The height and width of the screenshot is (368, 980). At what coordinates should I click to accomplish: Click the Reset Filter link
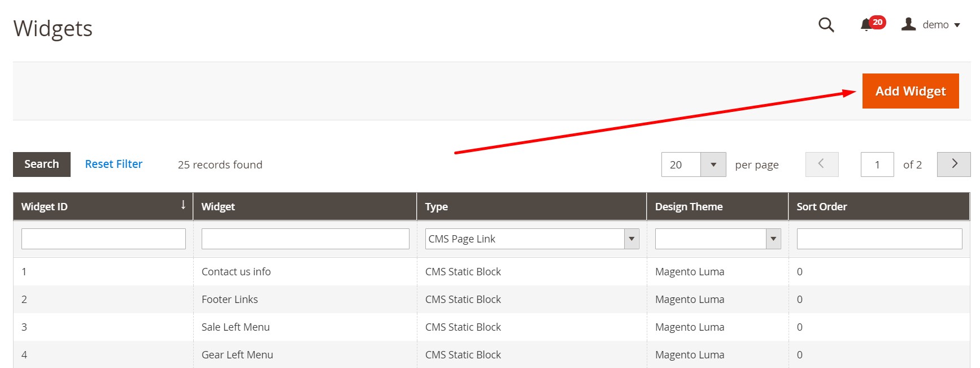[114, 164]
